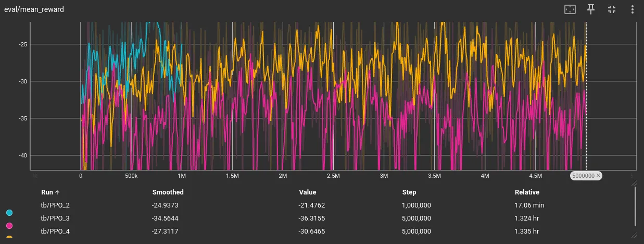644x244 pixels.
Task: Pin the eval/mean_reward card
Action: [591, 9]
